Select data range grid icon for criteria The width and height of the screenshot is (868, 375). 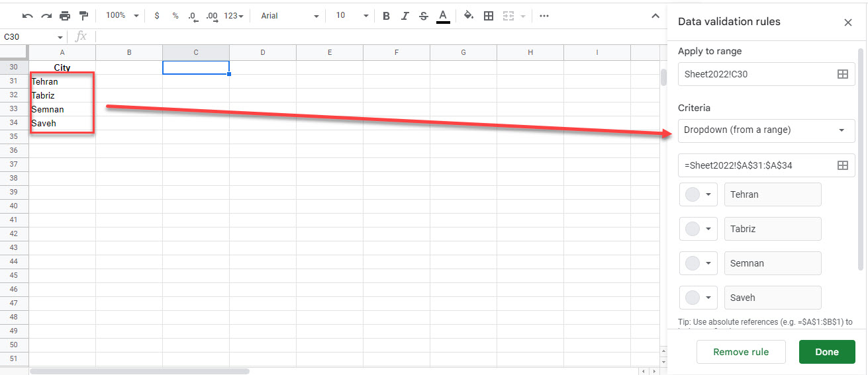pyautogui.click(x=842, y=165)
